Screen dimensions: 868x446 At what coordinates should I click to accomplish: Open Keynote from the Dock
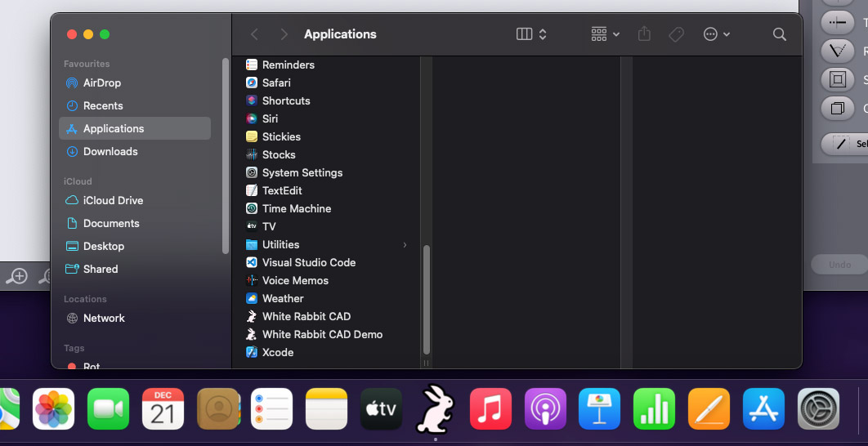click(600, 409)
